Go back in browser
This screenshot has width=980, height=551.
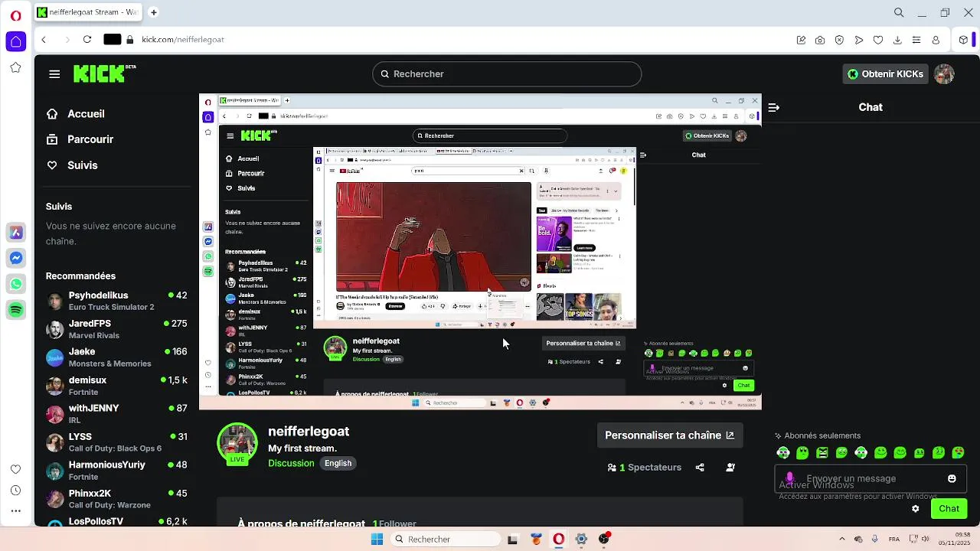pyautogui.click(x=44, y=40)
